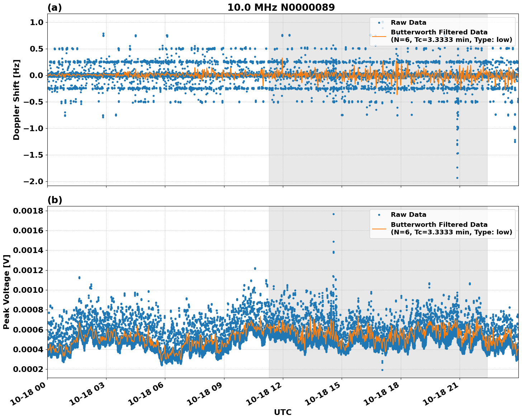Select the 'Doppler Shift [Hz]' y-axis label

point(16,100)
